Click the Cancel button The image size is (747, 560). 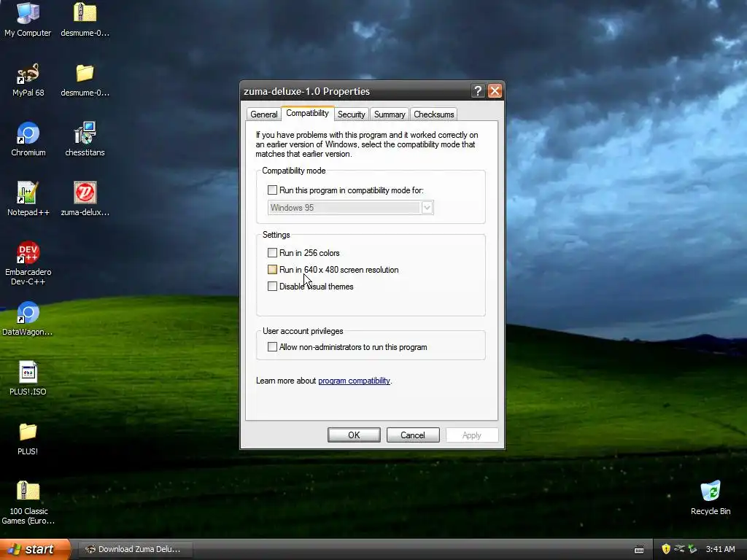click(x=413, y=435)
